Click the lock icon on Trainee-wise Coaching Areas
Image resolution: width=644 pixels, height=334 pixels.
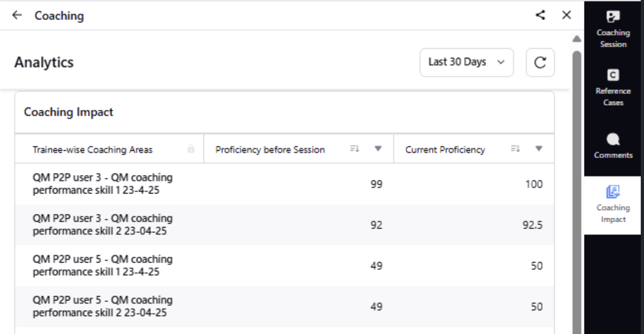(191, 149)
